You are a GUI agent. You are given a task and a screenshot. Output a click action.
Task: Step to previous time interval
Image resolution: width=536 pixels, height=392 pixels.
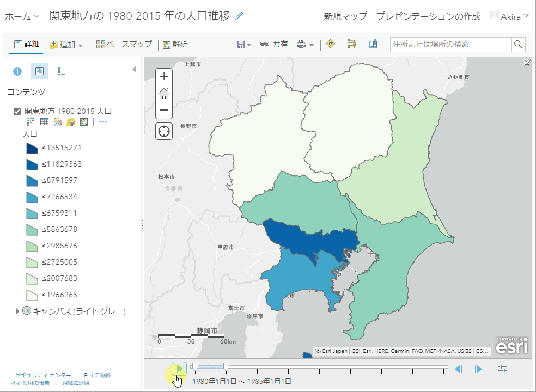click(x=459, y=369)
